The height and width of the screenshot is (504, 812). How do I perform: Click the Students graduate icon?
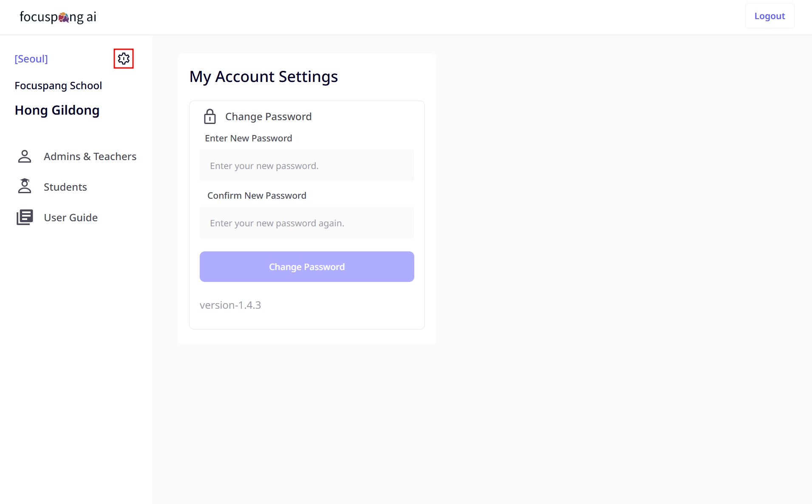click(25, 186)
